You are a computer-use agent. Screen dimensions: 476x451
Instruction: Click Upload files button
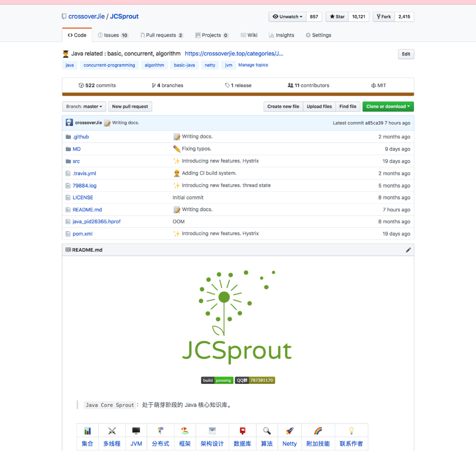(319, 106)
